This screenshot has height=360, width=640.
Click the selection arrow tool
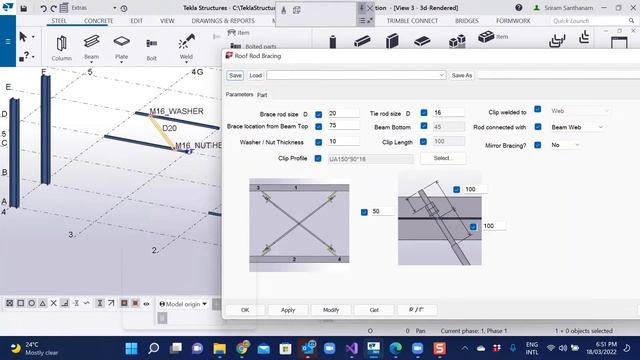pyautogui.click(x=23, y=37)
